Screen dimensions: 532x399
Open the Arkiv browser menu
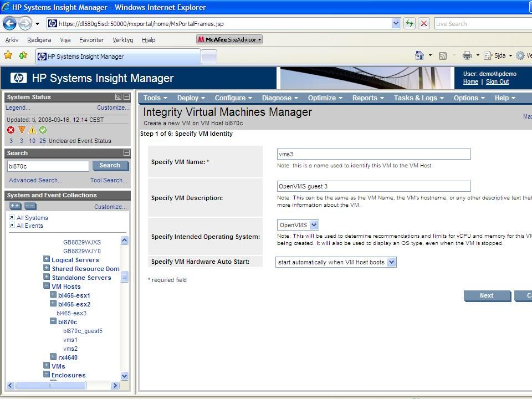(x=12, y=40)
